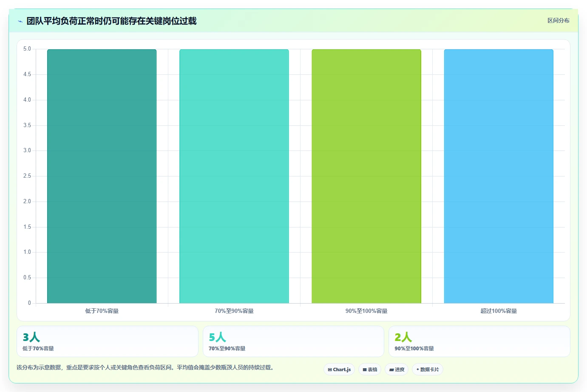The height and width of the screenshot is (392, 587).
Task: Select the 表格 chip
Action: 370,369
